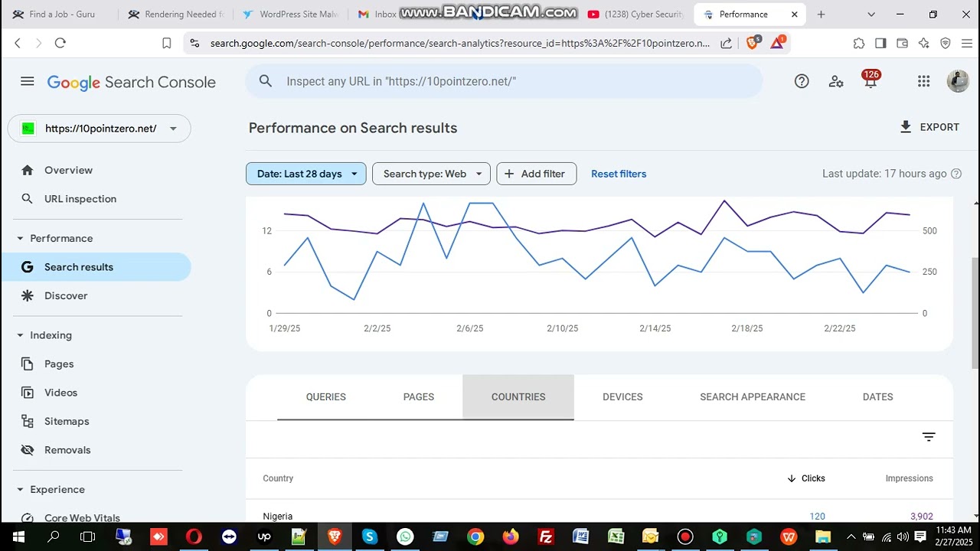Open Windows Start menu

[x=18, y=536]
